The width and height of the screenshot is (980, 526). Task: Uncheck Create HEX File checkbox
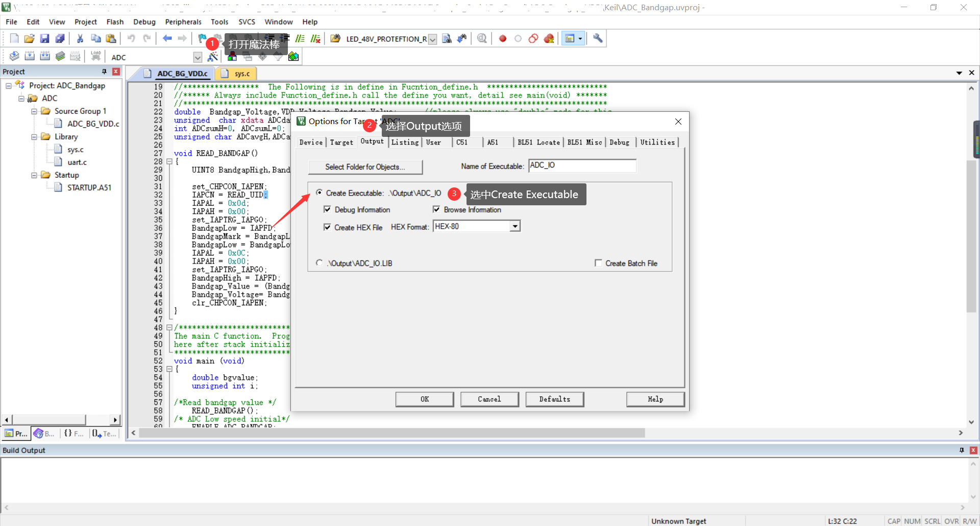[x=327, y=227]
